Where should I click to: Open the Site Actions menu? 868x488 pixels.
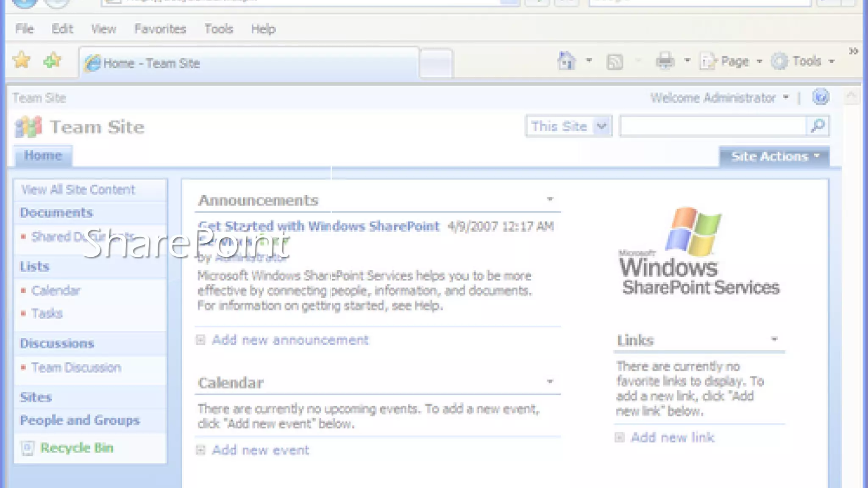pyautogui.click(x=774, y=156)
